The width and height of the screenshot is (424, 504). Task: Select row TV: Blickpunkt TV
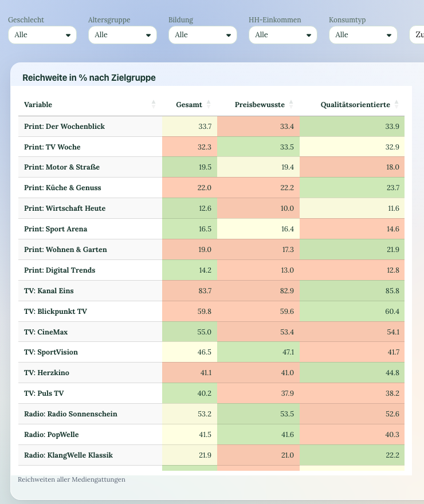tap(211, 311)
